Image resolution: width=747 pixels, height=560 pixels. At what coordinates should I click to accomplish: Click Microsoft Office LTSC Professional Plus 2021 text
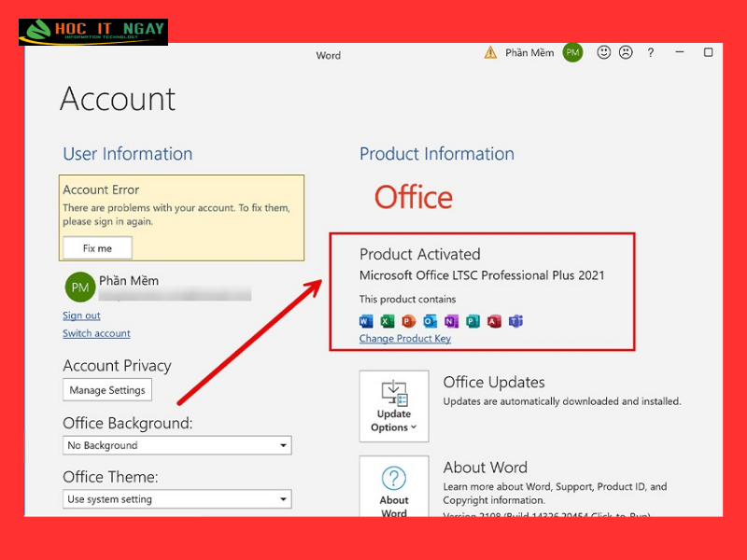coord(482,275)
